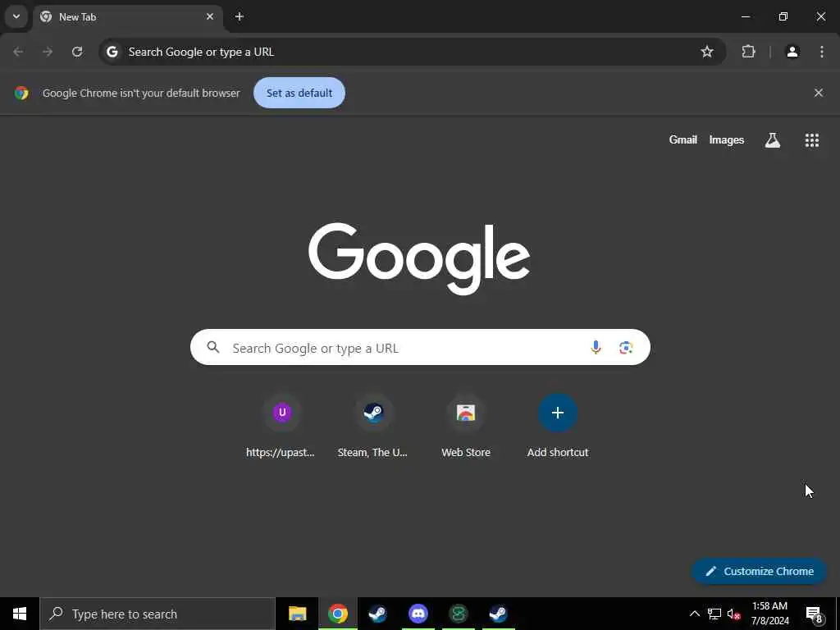Open network status tray icon

coord(714,614)
